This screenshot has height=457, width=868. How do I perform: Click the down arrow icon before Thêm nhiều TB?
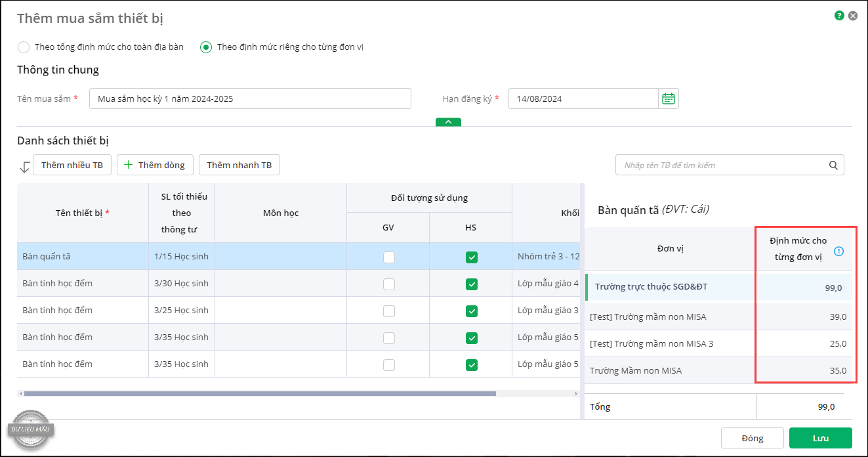click(24, 167)
